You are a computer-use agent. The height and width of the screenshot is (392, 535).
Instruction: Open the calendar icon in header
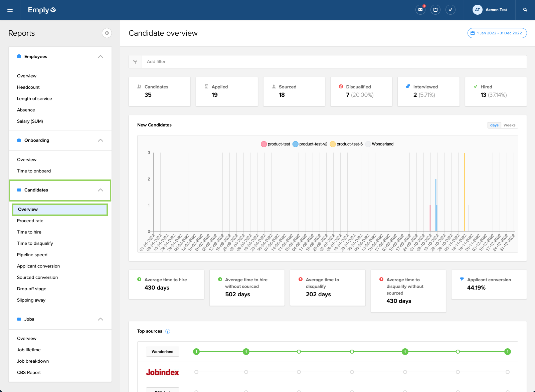click(x=435, y=10)
